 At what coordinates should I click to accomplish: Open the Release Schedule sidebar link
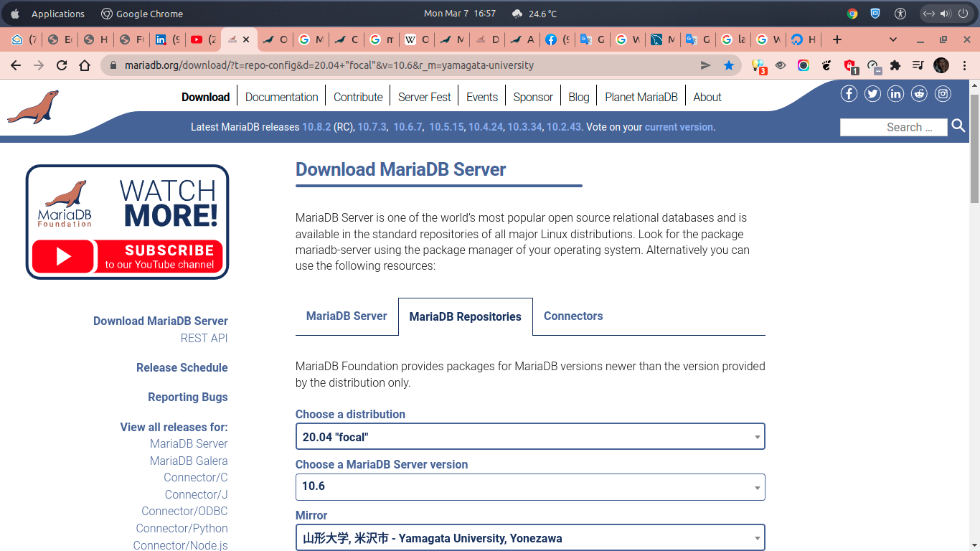pyautogui.click(x=182, y=367)
